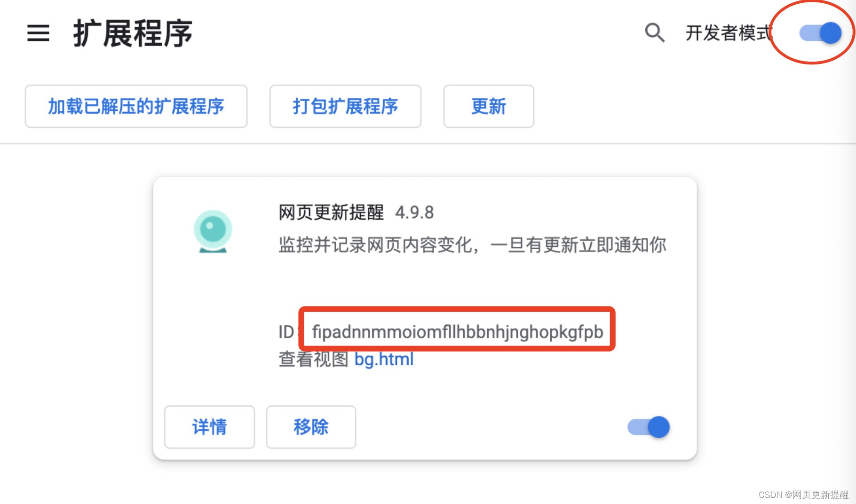Click the extension description text
Screen dimensions: 856x504
(472, 245)
